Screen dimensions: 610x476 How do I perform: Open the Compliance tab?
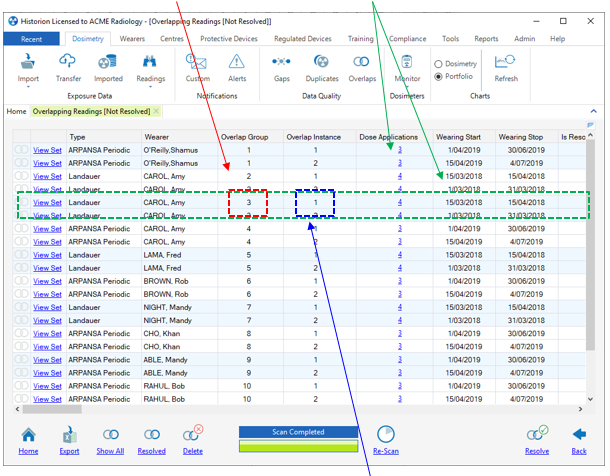(x=407, y=39)
